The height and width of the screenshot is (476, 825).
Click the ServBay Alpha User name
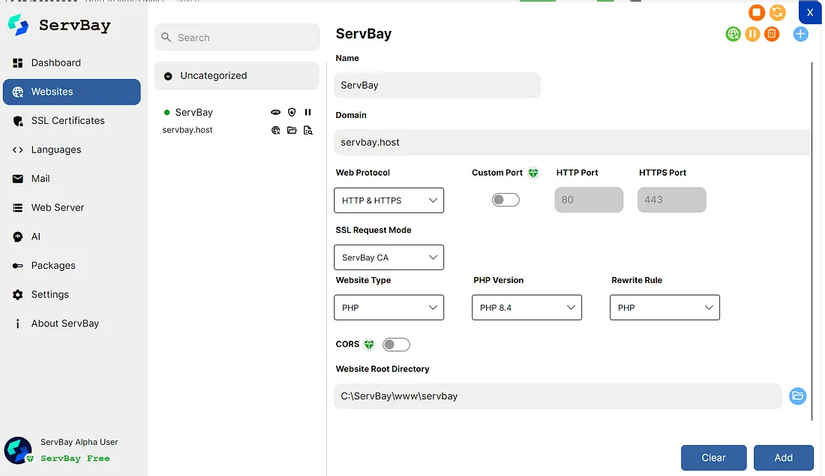[x=79, y=442]
